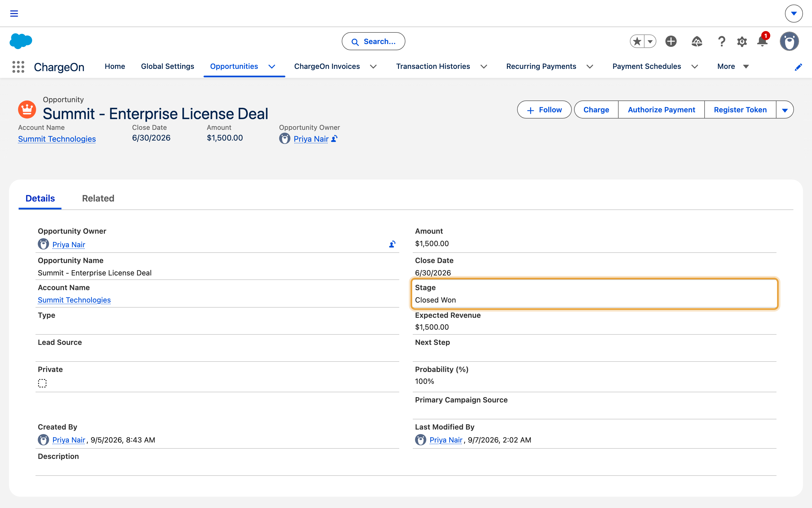Click Priya Nair avatar in header owner field

coord(284,138)
